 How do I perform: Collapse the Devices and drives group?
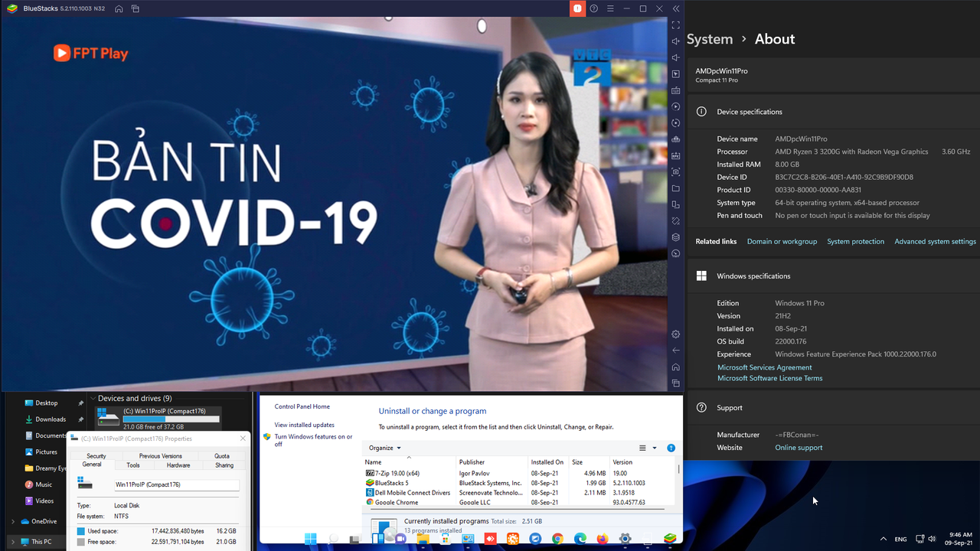click(93, 398)
